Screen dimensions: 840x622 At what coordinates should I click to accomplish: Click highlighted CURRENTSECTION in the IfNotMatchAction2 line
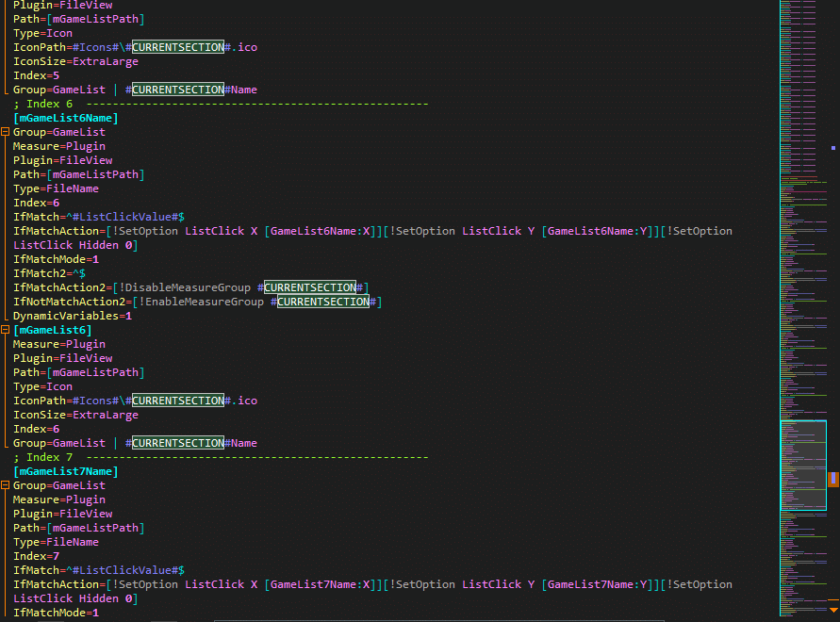pos(322,302)
